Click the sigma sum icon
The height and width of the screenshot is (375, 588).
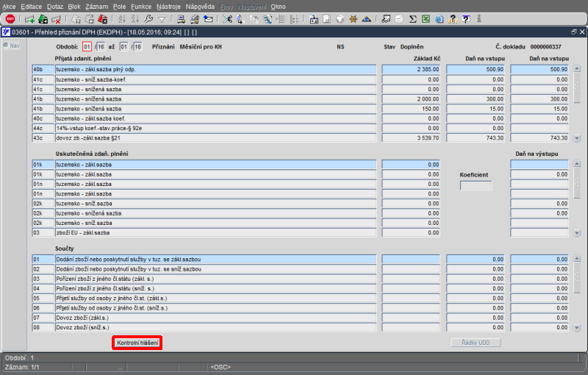[x=412, y=19]
